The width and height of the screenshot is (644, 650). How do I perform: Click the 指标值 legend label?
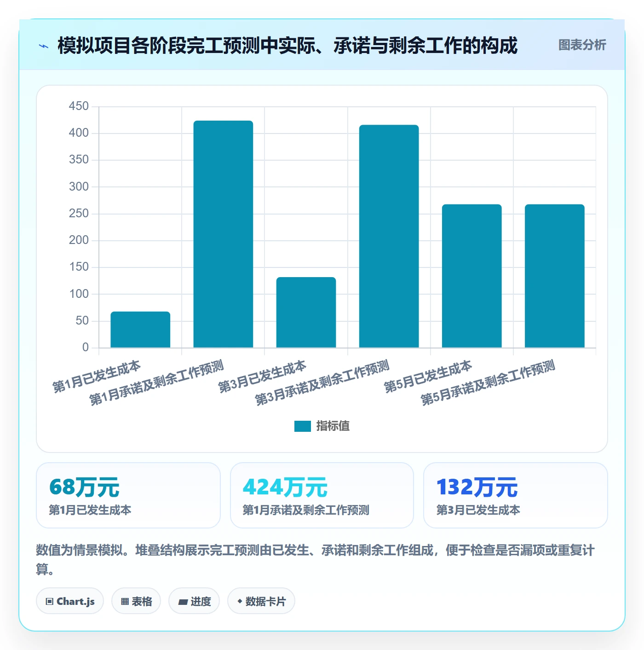tap(333, 426)
